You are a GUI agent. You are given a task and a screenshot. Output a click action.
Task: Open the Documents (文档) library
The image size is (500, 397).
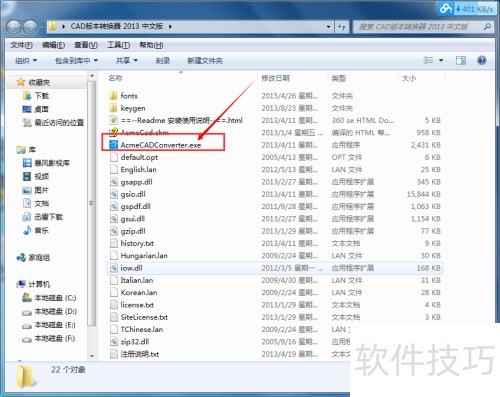pyautogui.click(x=36, y=203)
